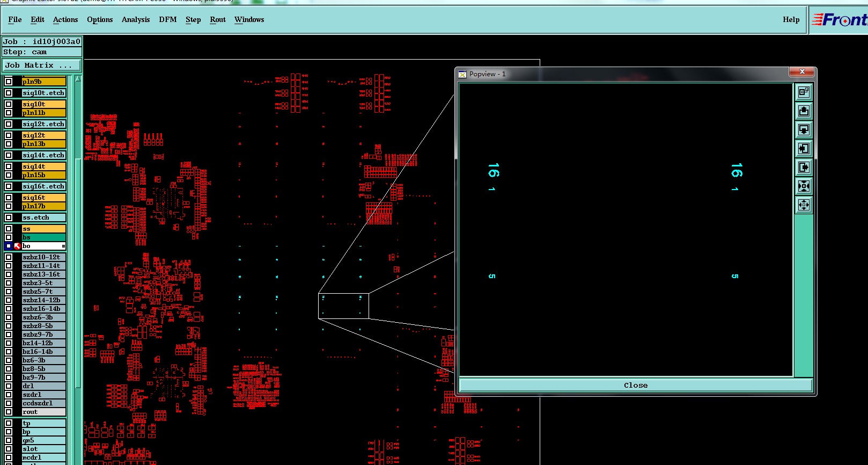This screenshot has width=868, height=465.
Task: Toggle display of the pln9b layer
Action: 9,82
